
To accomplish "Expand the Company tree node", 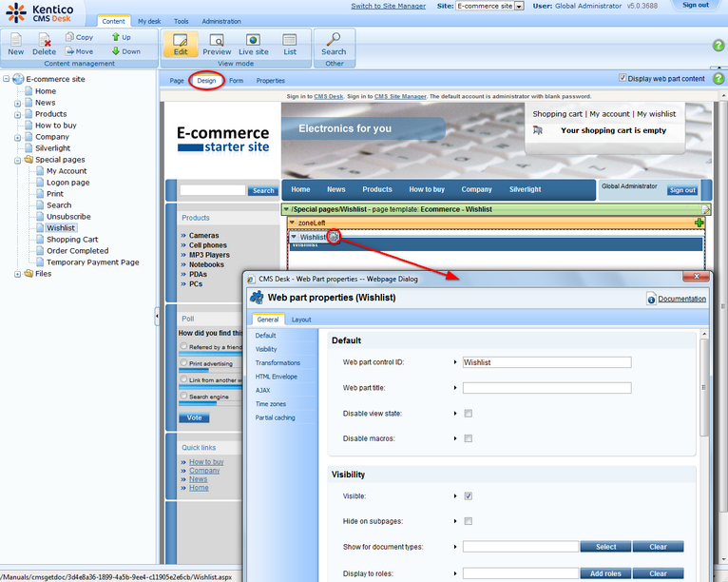I will [x=17, y=137].
